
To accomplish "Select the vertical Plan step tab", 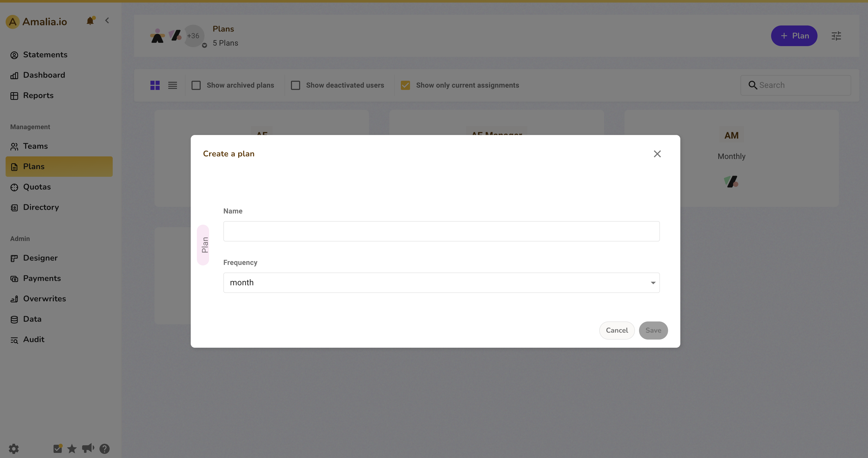I will (x=203, y=245).
